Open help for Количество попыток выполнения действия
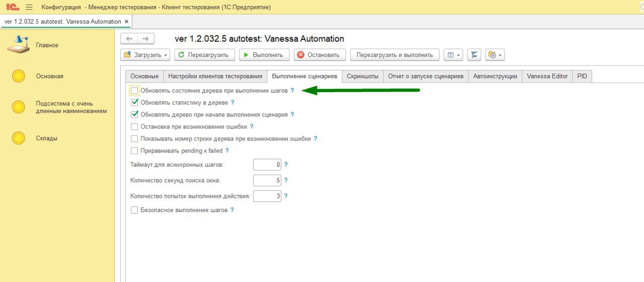Screen dimensions: 644x282 point(286,196)
